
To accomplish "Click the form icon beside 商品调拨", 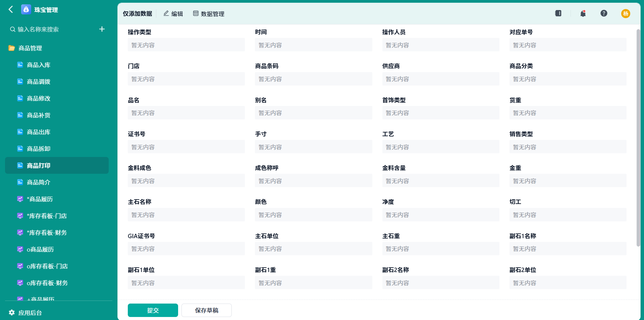I will (20, 82).
